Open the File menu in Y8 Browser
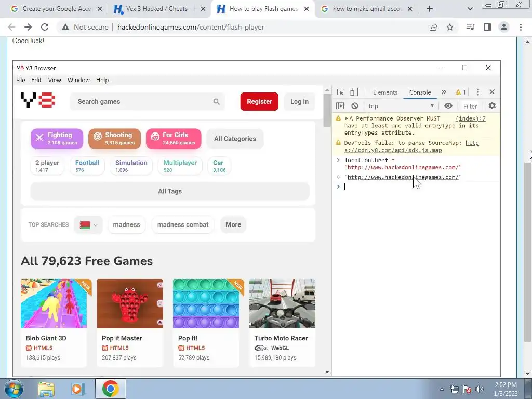Screen dimensions: 532x399 (x=20, y=80)
